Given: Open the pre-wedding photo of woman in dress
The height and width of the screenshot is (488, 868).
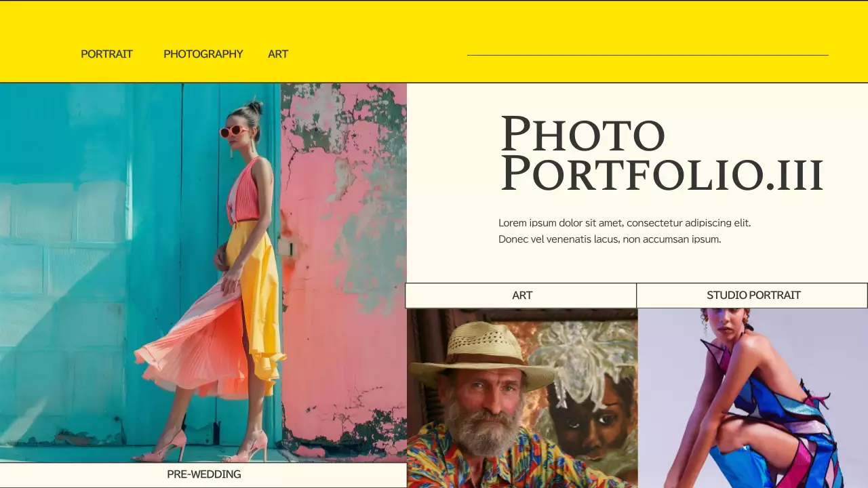Looking at the screenshot, I should [x=203, y=271].
